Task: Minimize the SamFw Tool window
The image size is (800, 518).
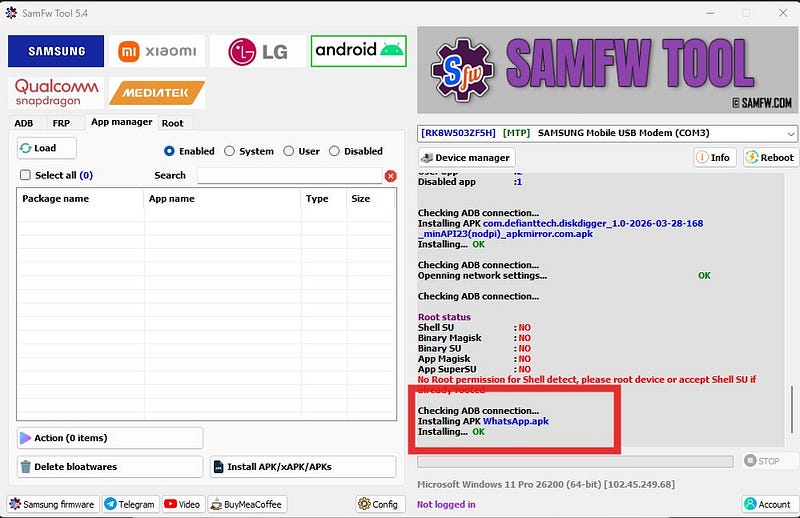Action: click(710, 13)
